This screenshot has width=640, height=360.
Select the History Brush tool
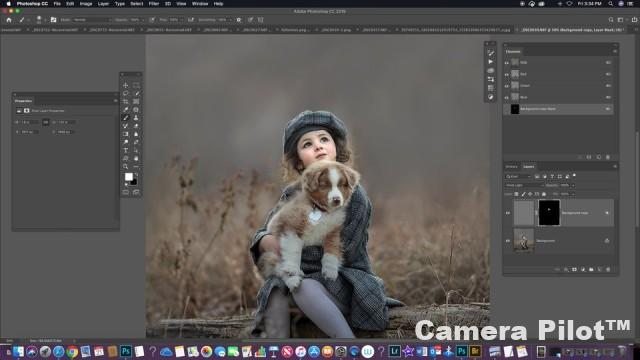click(x=126, y=126)
